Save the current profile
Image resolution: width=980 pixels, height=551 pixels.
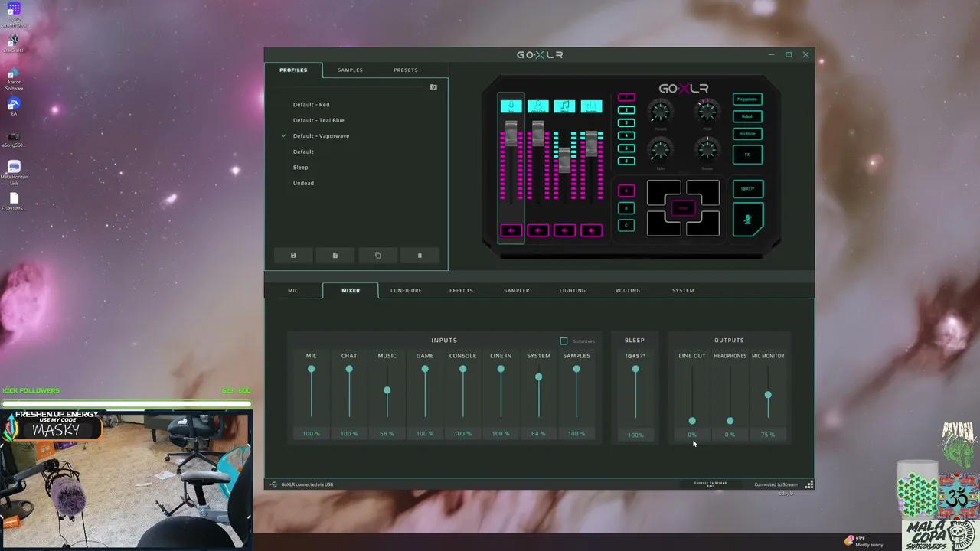293,256
